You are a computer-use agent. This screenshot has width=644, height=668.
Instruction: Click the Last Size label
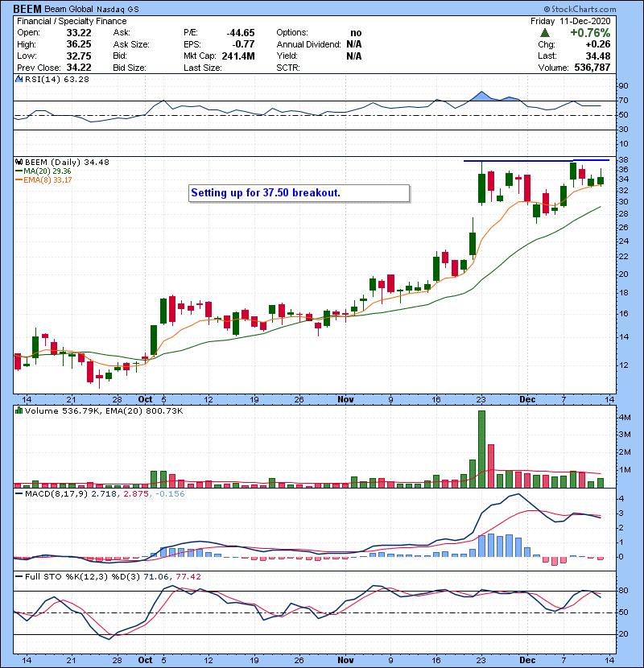click(x=202, y=68)
